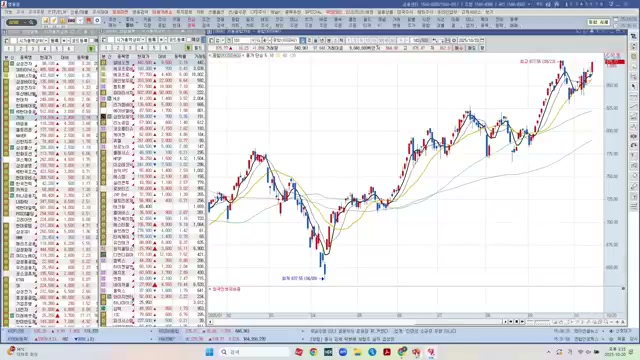Click the zoom slider below the chart

point(542,322)
